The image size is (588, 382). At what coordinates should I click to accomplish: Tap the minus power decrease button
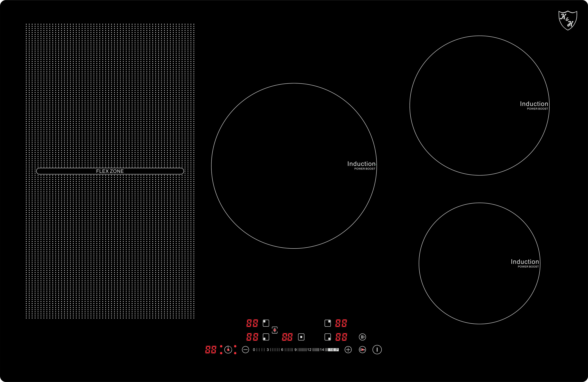[x=245, y=350]
